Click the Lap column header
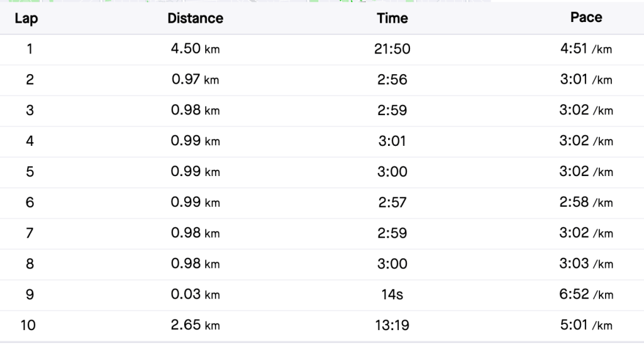Screen dimensions: 644x349 (x=26, y=18)
